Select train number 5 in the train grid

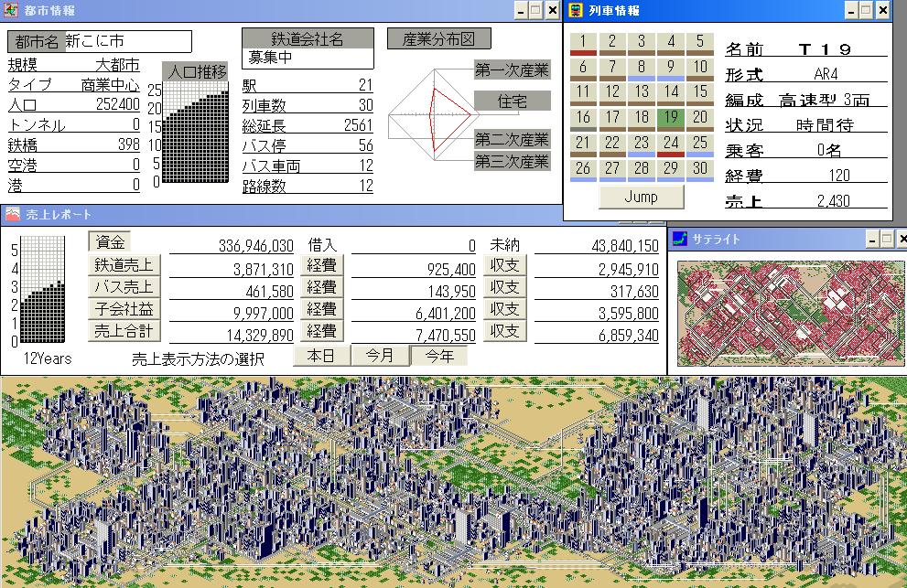[700, 43]
